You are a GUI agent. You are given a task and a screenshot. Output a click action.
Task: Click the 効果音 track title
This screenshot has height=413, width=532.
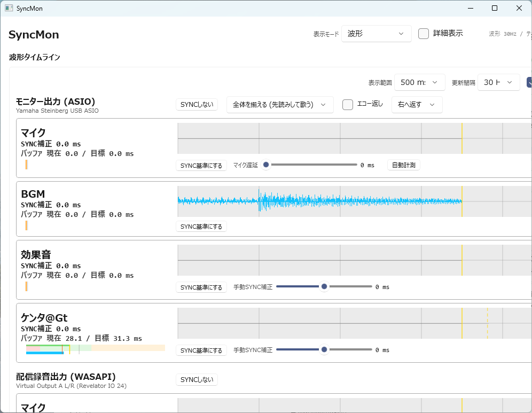(x=36, y=254)
